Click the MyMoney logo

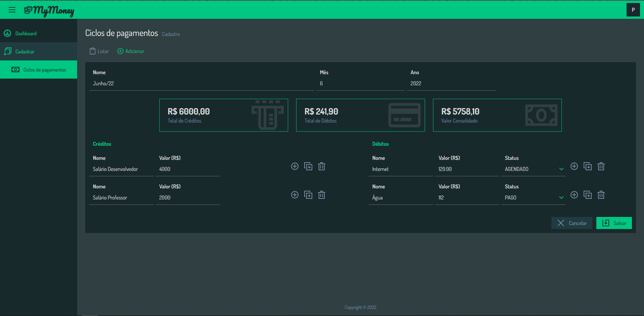pyautogui.click(x=49, y=11)
